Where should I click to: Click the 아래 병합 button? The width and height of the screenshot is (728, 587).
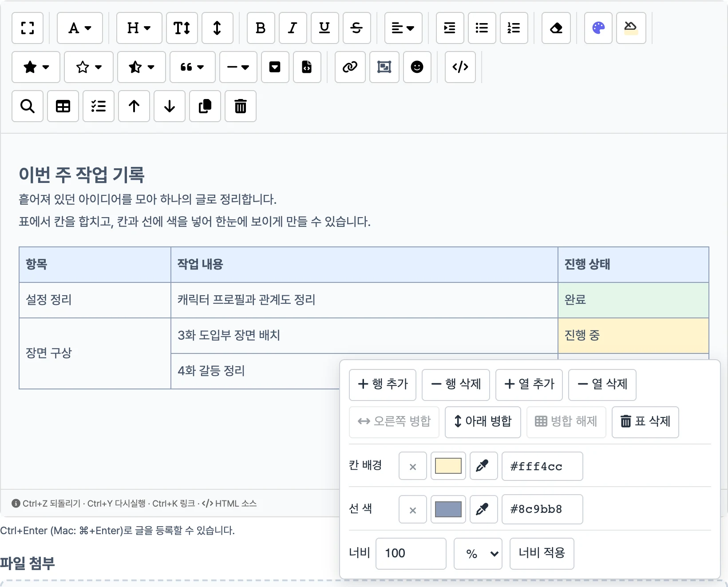click(483, 422)
